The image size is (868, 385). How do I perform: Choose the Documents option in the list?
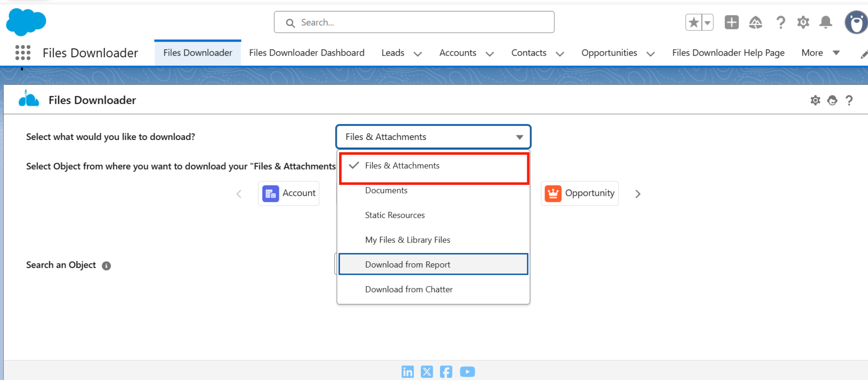434,190
